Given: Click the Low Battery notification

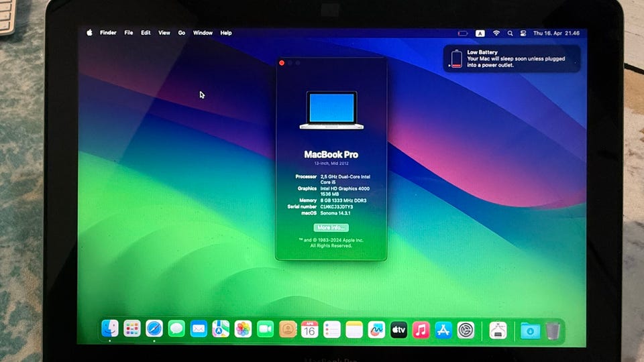Looking at the screenshot, I should [x=512, y=59].
